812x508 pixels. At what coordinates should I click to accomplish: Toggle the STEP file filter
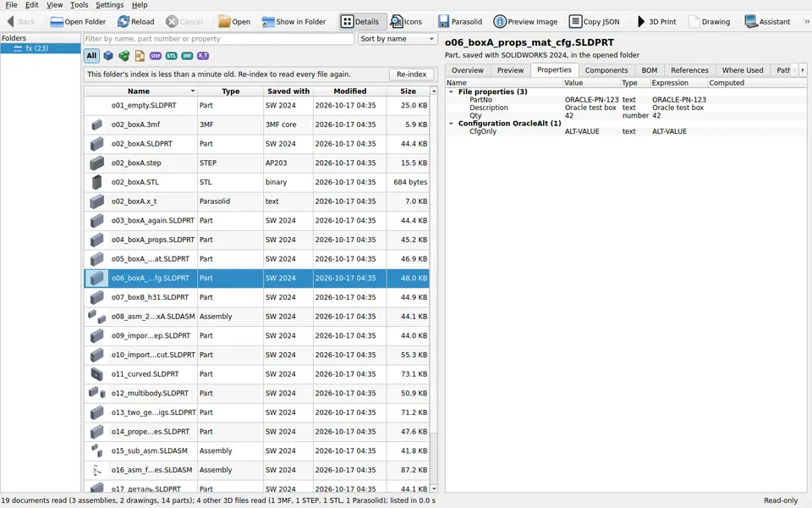[156, 56]
